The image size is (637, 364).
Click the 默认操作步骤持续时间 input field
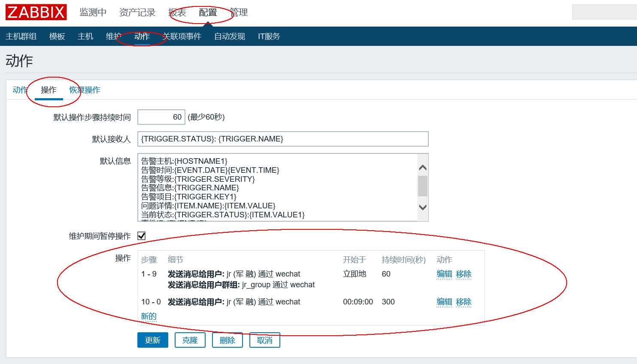161,117
